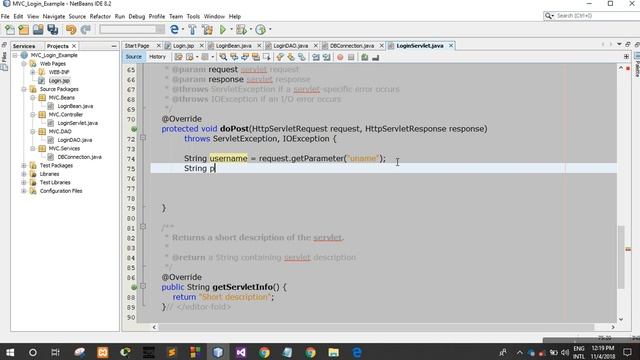This screenshot has width=640, height=360.
Task: Expand the Configuration Files node
Action: click(24, 191)
